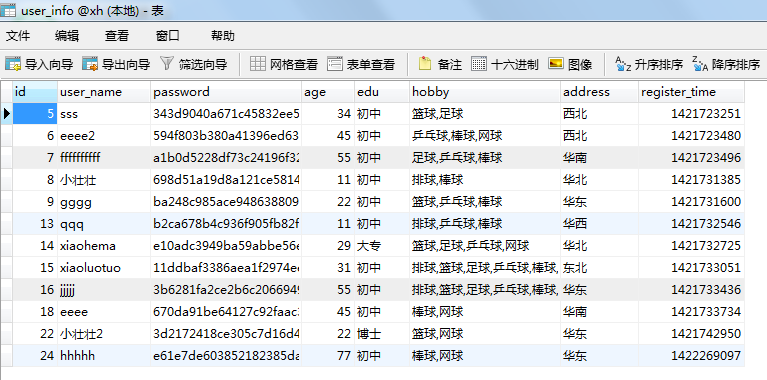
Task: Click the Memo (备注) icon
Action: click(425, 64)
